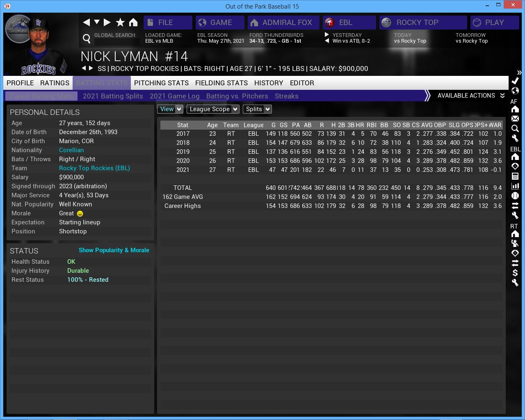525x420 pixels.
Task: Show previous player using arrow under name
Action: (x=84, y=68)
